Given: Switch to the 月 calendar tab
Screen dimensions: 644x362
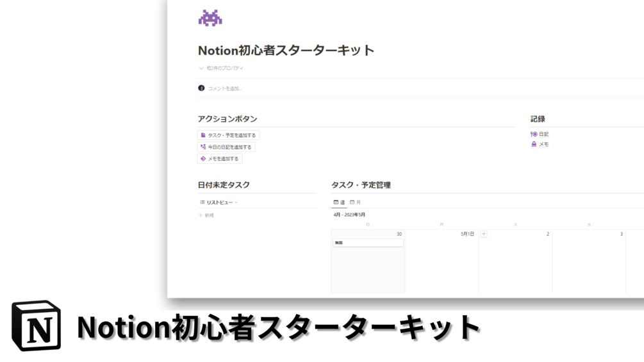Looking at the screenshot, I should (x=355, y=202).
